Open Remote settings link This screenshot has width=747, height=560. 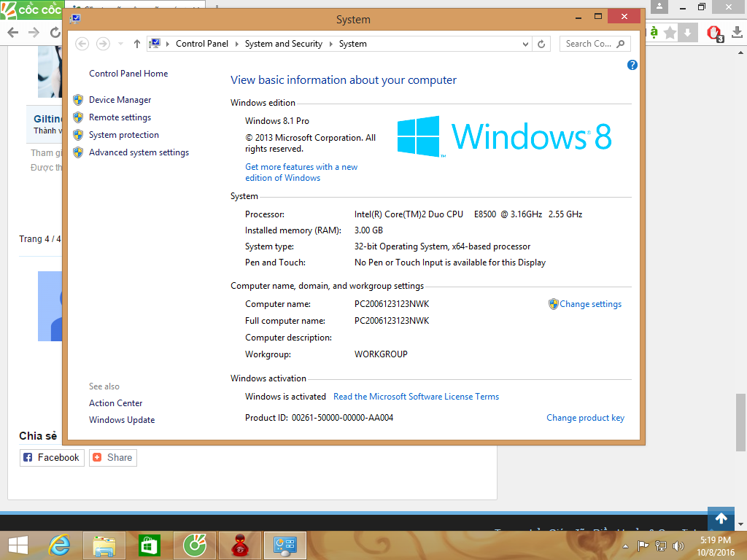tap(120, 117)
